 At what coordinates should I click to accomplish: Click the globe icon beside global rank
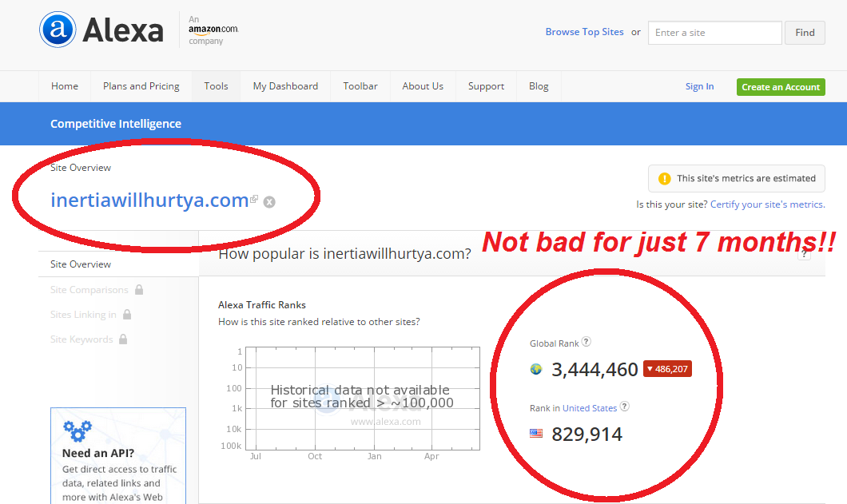tap(536, 369)
